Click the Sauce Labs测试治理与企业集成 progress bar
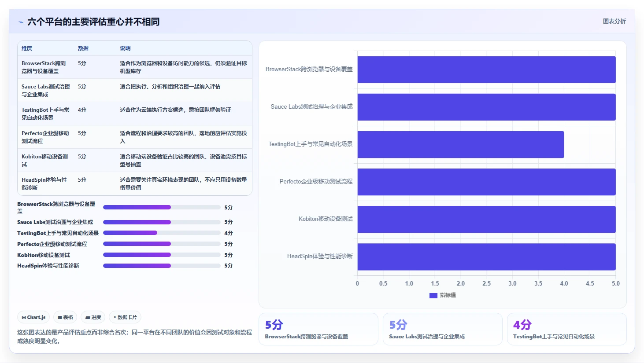Image resolution: width=644 pixels, height=363 pixels. tap(162, 222)
